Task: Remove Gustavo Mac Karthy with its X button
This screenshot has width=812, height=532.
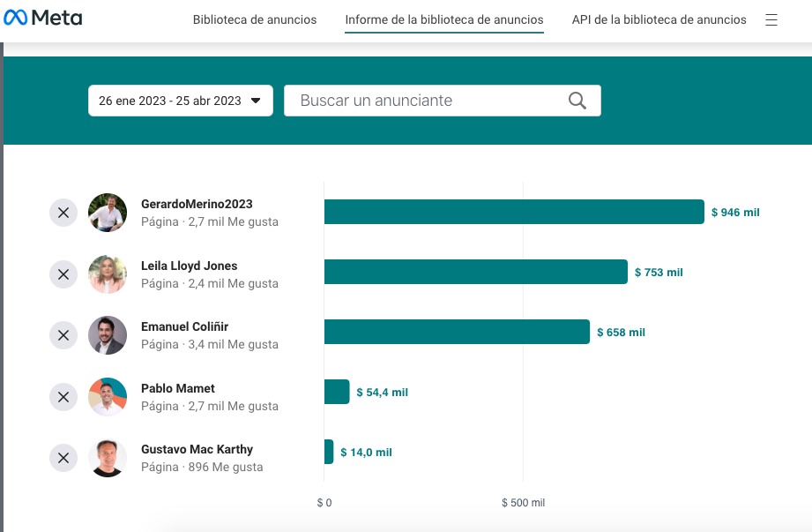Action: coord(63,458)
